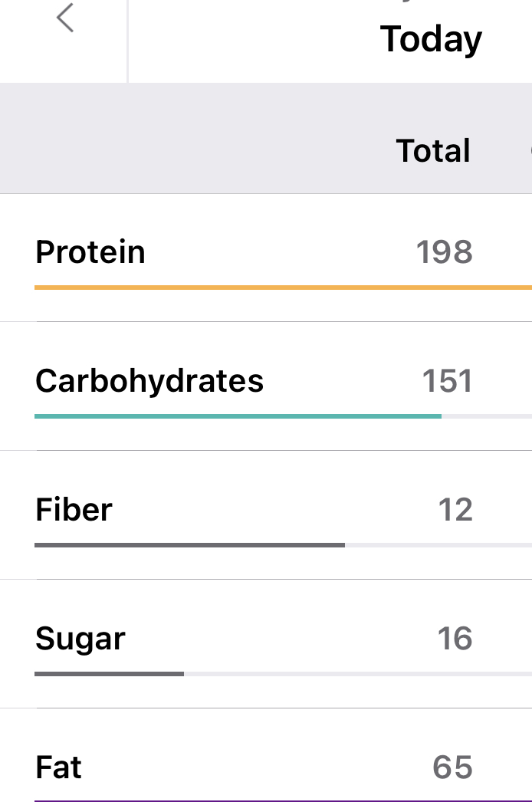Click the unfilled end of Fiber bar

(x=437, y=545)
